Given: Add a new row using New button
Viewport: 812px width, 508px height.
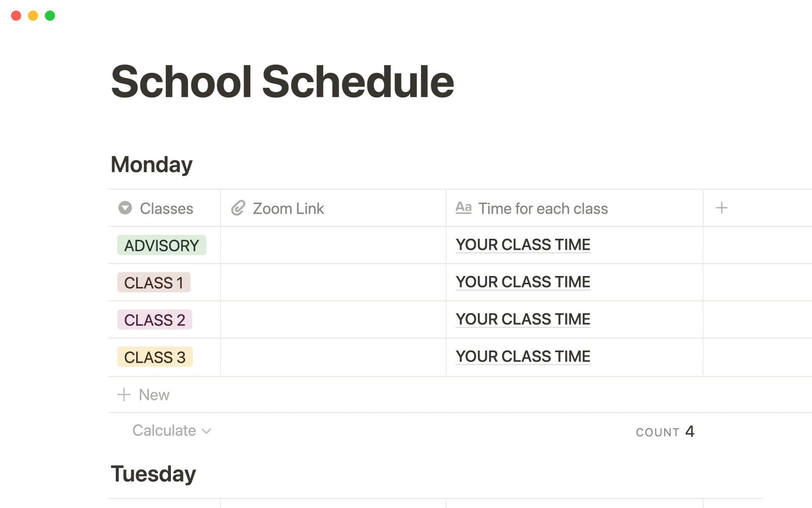Looking at the screenshot, I should click(154, 395).
